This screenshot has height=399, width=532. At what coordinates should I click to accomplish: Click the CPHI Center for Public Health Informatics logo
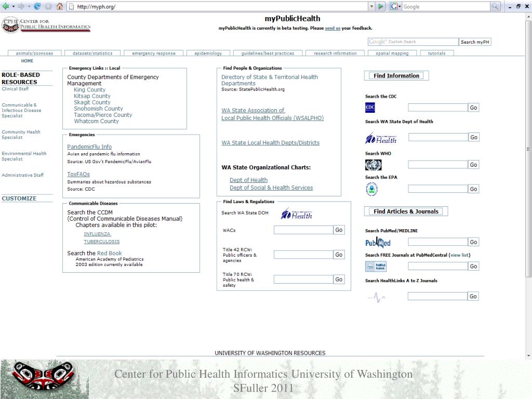point(46,25)
